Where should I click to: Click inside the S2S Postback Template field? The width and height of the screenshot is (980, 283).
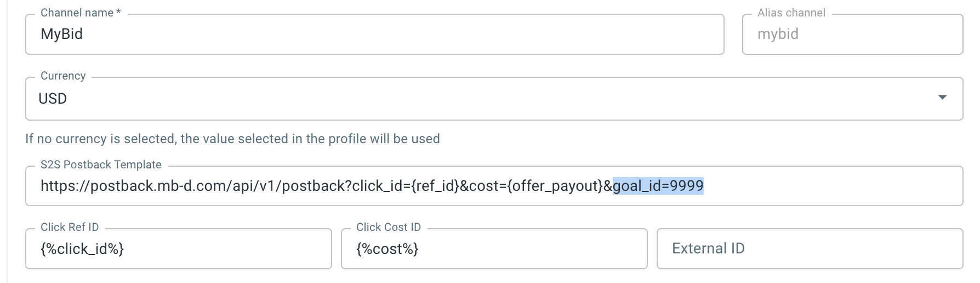coord(822,186)
